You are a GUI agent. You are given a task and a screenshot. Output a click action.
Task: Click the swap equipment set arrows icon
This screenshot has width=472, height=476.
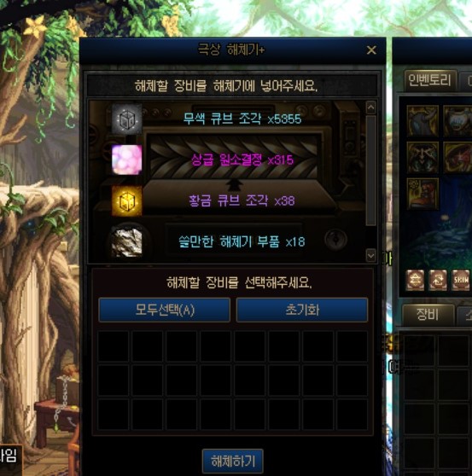pos(438,280)
